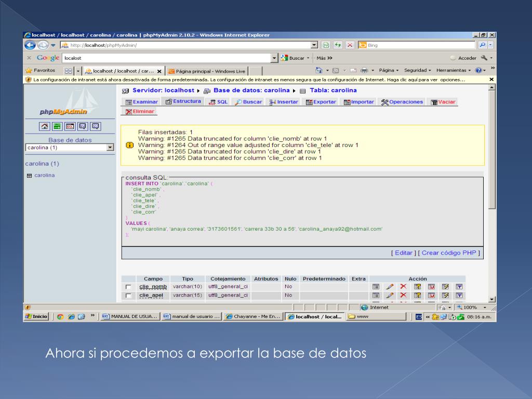Click the Editar link
Screen dimensions: 532x399
(403, 253)
